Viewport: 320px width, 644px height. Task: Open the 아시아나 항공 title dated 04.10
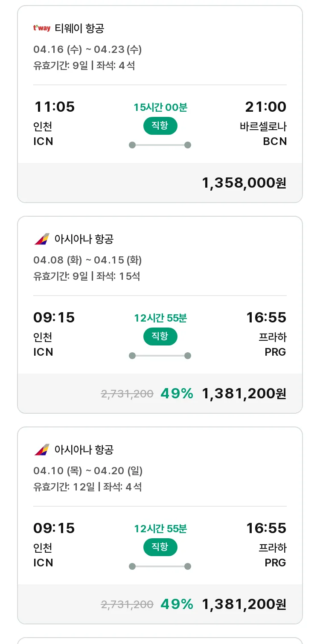[x=84, y=450]
